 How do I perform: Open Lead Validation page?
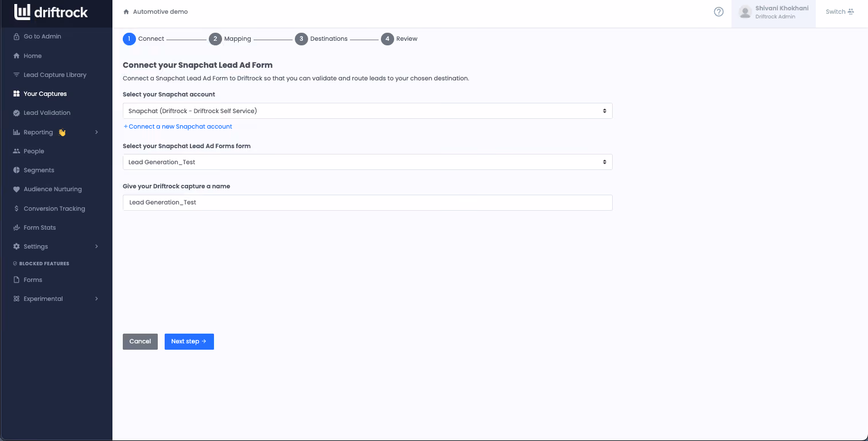(47, 113)
